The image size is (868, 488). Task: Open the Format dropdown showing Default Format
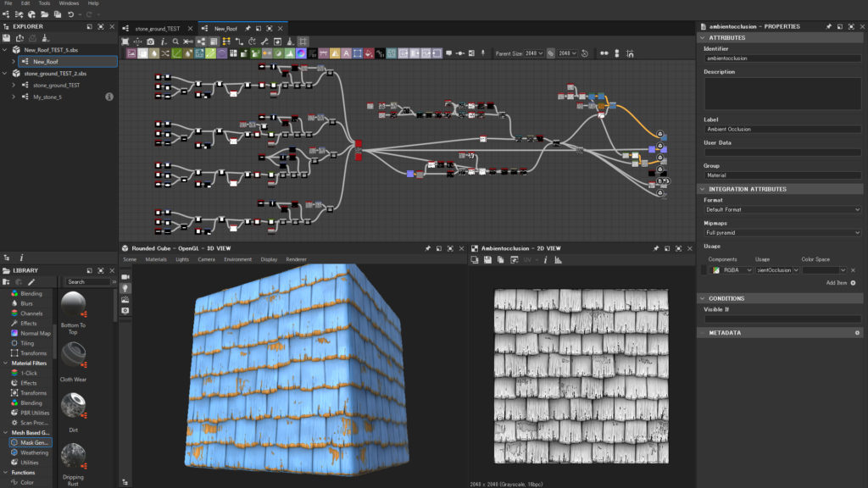tap(782, 209)
